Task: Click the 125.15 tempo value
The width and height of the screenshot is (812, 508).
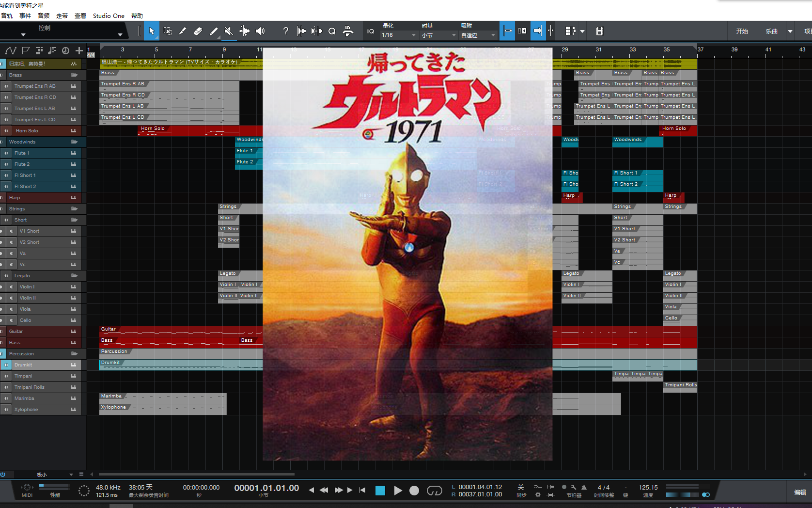Action: click(x=648, y=487)
